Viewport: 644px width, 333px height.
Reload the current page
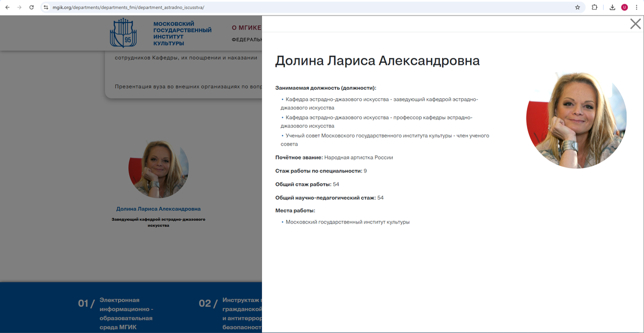point(32,8)
